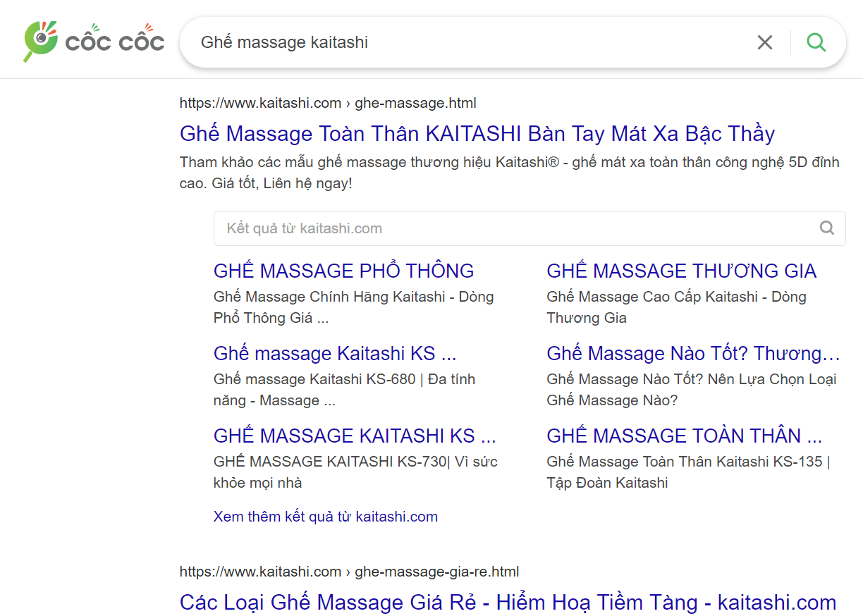Image resolution: width=863 pixels, height=616 pixels.
Task: Click the 'Dòng Phổ Thông Giá' description text
Action: click(x=354, y=307)
